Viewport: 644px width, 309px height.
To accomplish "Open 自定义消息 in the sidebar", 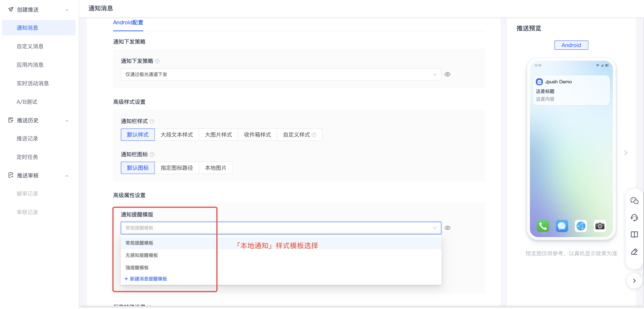I will coord(30,46).
